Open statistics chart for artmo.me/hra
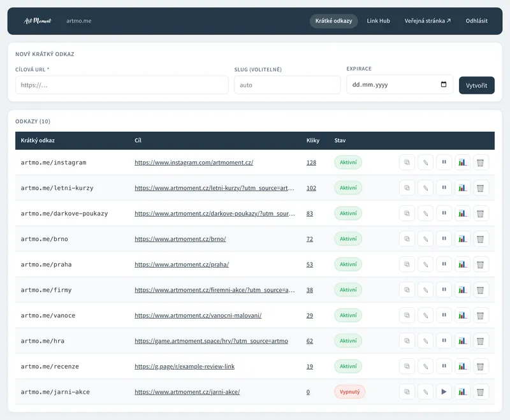The width and height of the screenshot is (510, 420). click(x=462, y=341)
